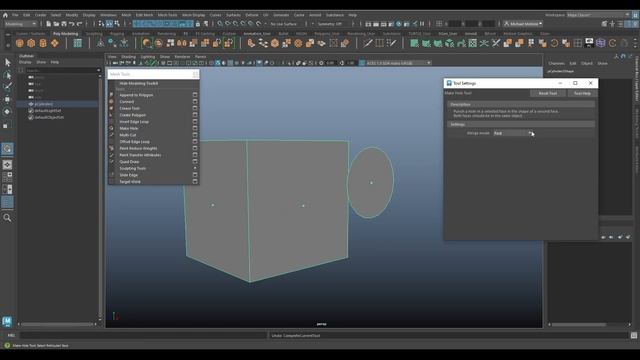Click the Multi-Cut knife icon on shelf
Viewport: 640px width, 360px height.
tap(367, 43)
